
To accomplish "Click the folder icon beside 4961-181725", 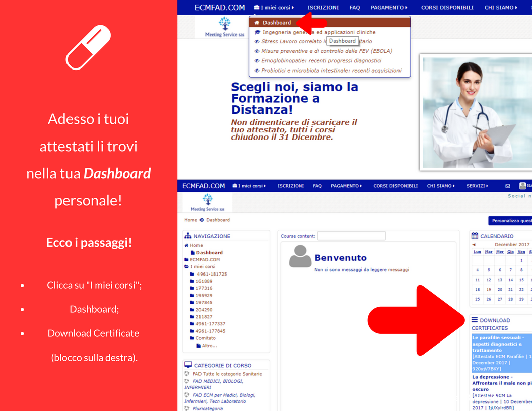I will 192,274.
